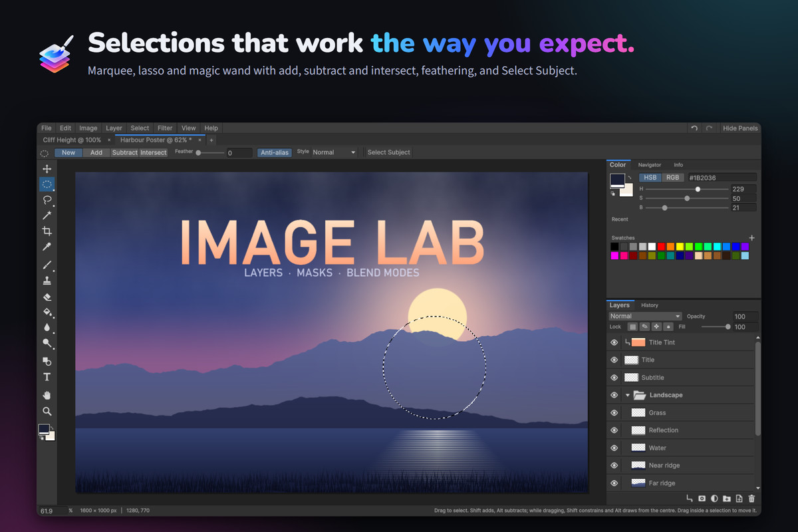Toggle lock all padlock button

[x=668, y=327]
